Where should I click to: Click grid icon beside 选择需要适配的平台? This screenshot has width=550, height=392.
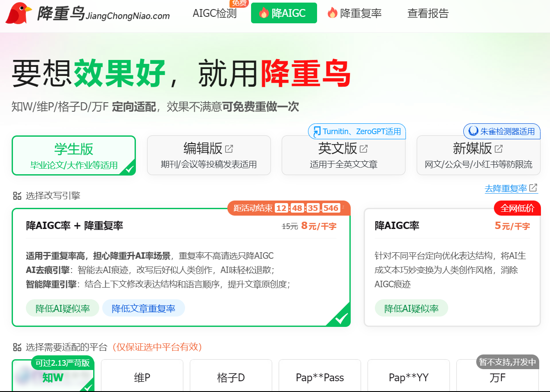coord(17,347)
